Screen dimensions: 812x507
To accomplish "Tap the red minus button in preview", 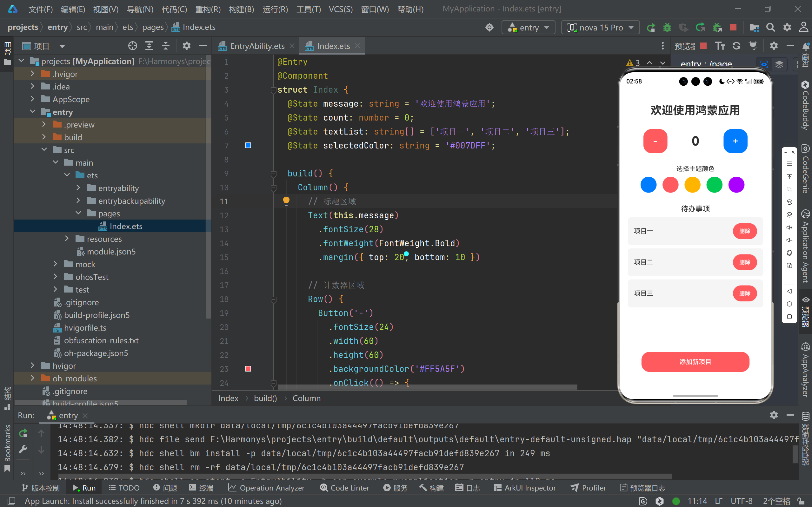I will tap(655, 141).
